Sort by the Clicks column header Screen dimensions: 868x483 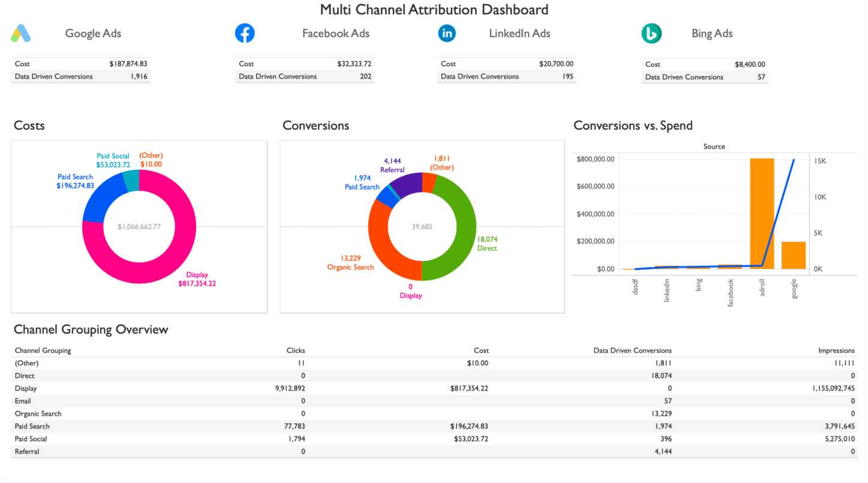(296, 350)
